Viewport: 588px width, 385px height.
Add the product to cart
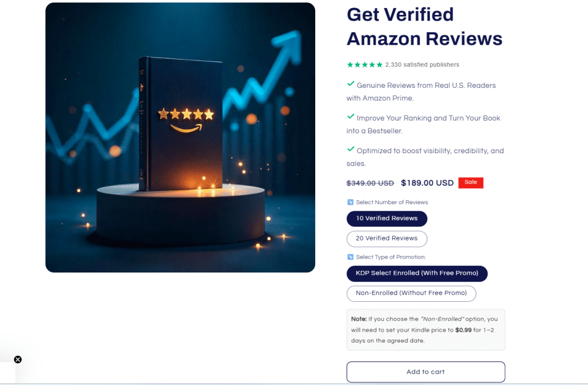[425, 372]
